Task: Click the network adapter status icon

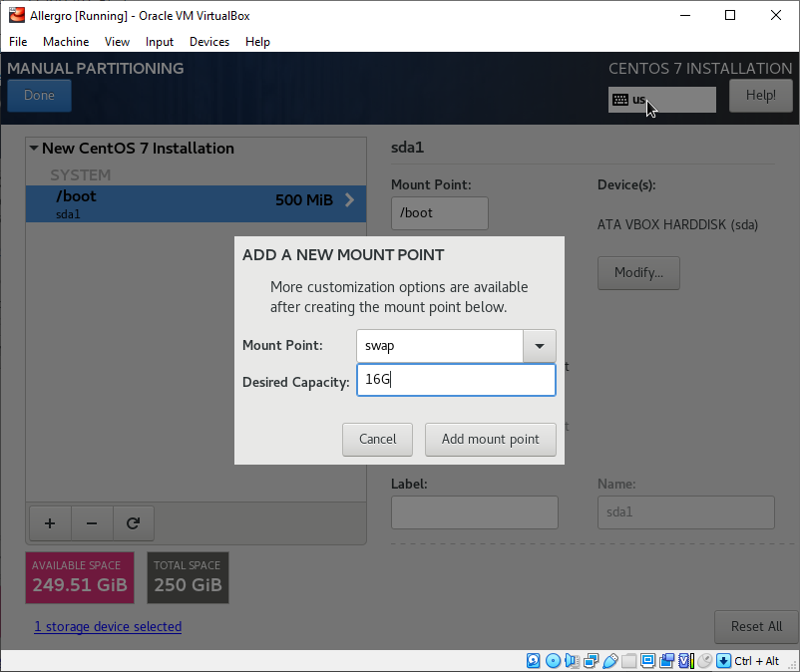Action: pos(592,661)
